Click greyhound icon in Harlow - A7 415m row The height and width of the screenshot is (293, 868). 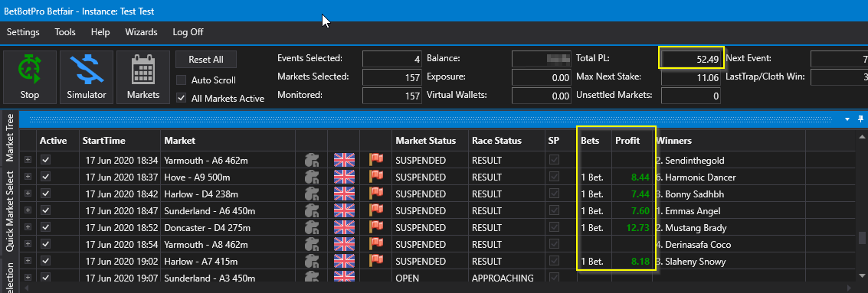pos(312,262)
